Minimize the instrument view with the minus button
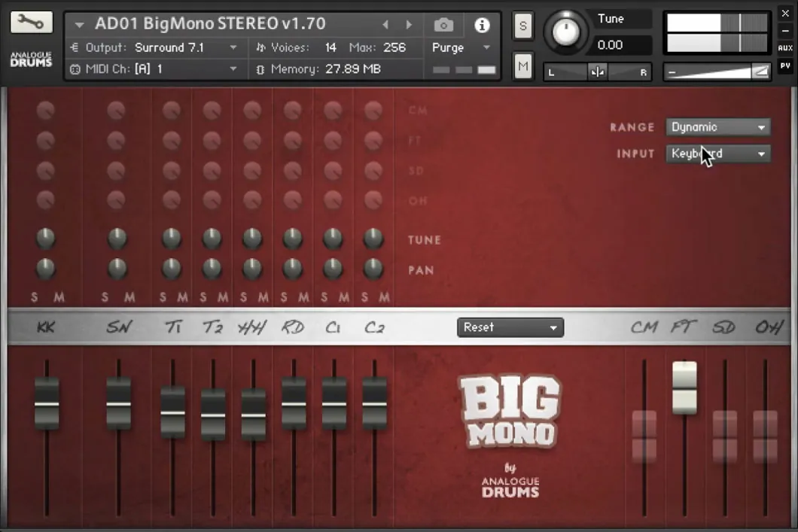 [x=785, y=31]
